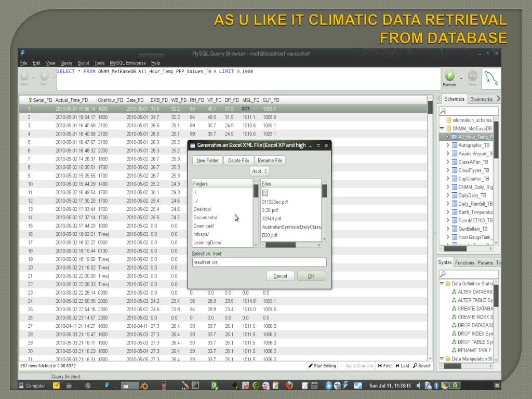
Task: Click the Next navigation arrow icon
Action: (44, 75)
